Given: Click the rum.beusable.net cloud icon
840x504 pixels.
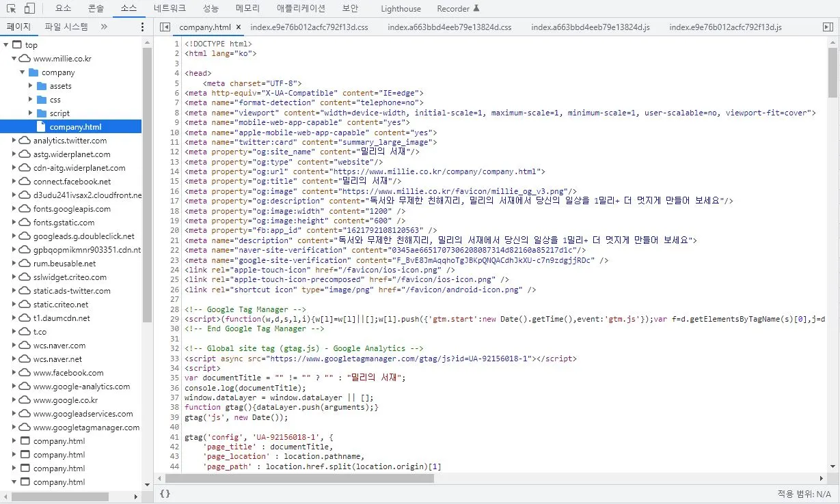Looking at the screenshot, I should (25, 264).
